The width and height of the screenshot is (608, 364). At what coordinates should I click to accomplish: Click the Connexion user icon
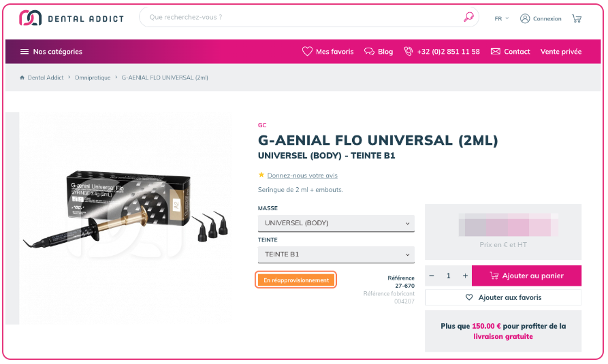[x=525, y=18]
